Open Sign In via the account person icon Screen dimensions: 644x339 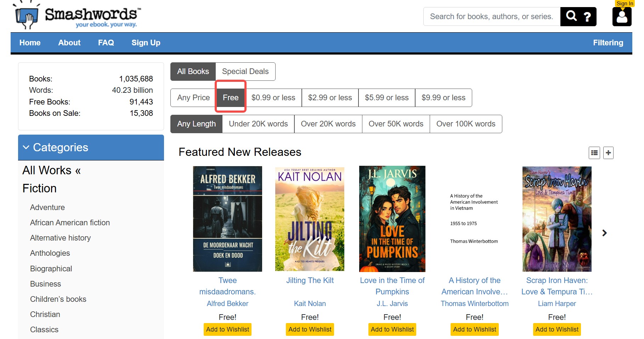click(622, 17)
